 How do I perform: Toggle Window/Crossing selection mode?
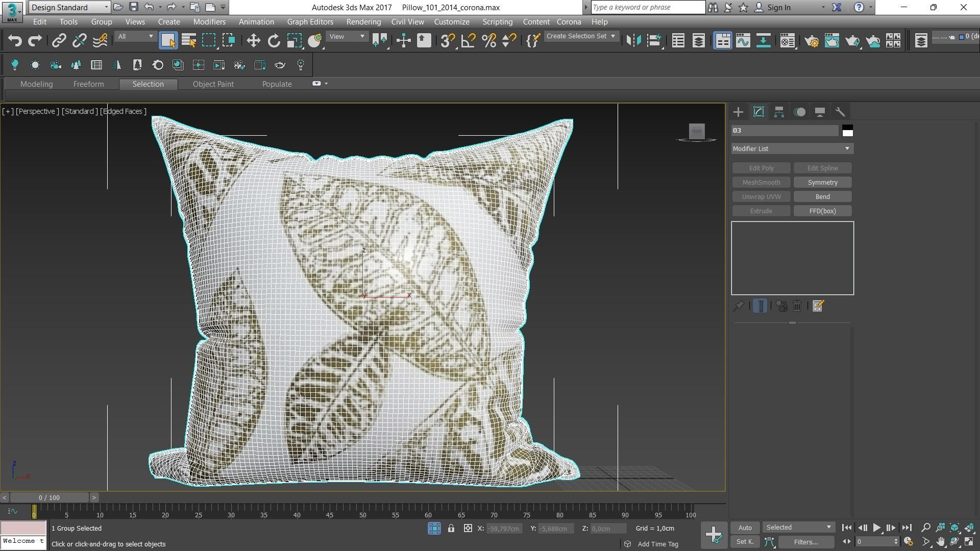click(229, 41)
